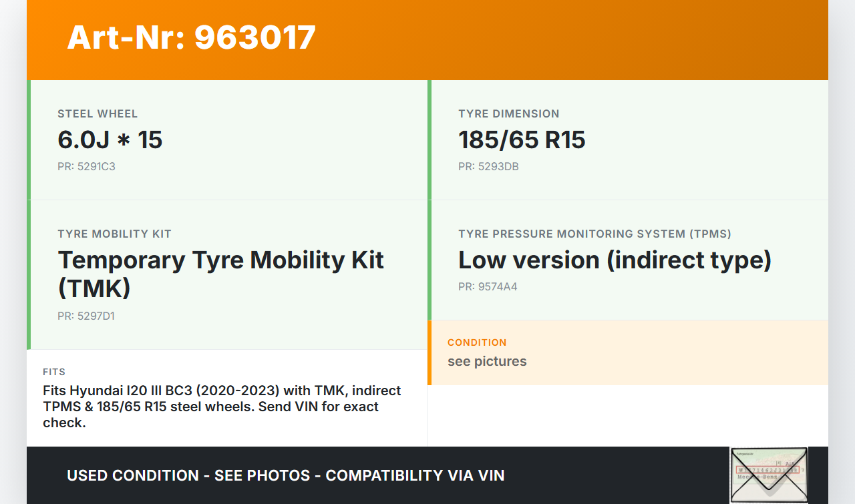Click the envelope VIN icon in footer
Viewport: 855px width, 504px height.
coord(769,475)
